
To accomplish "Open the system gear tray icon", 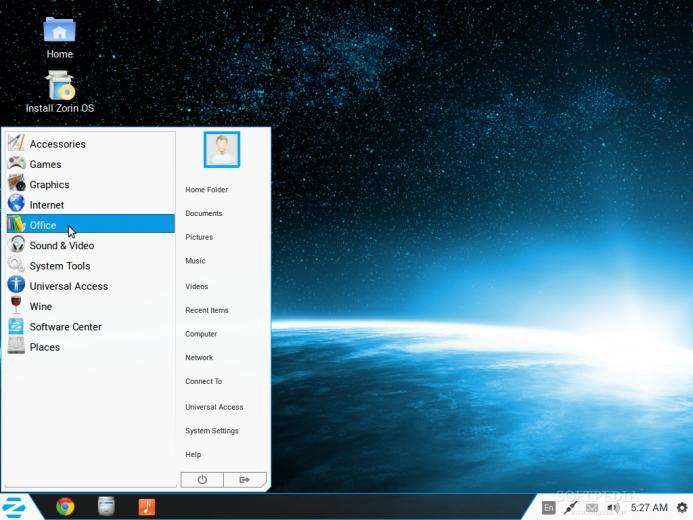I will pyautogui.click(x=682, y=508).
